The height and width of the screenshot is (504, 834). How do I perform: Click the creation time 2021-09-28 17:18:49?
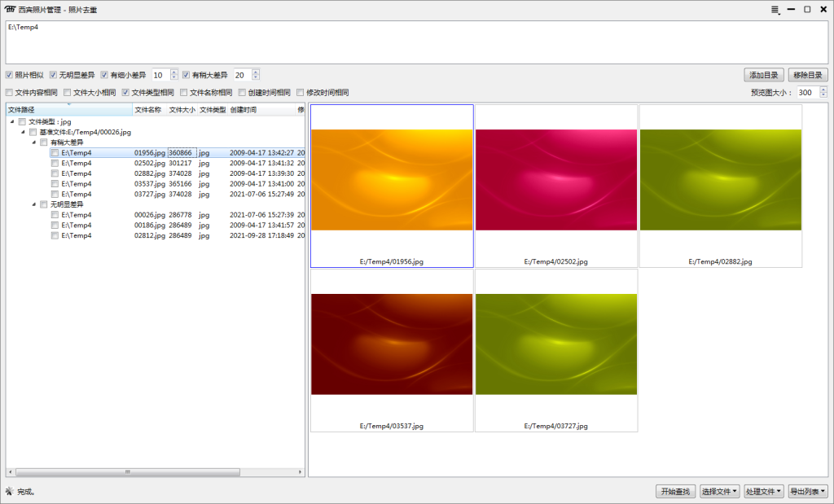click(x=261, y=235)
